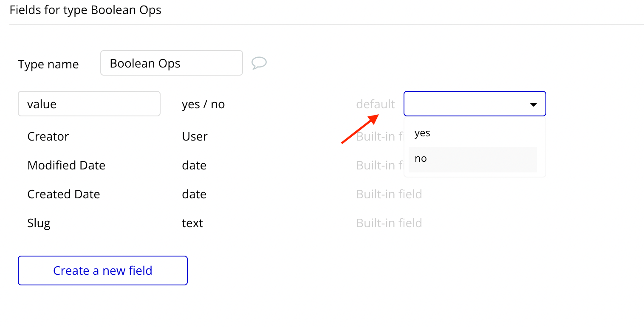The height and width of the screenshot is (327, 644).
Task: Select the Created Date field name
Action: (x=64, y=195)
